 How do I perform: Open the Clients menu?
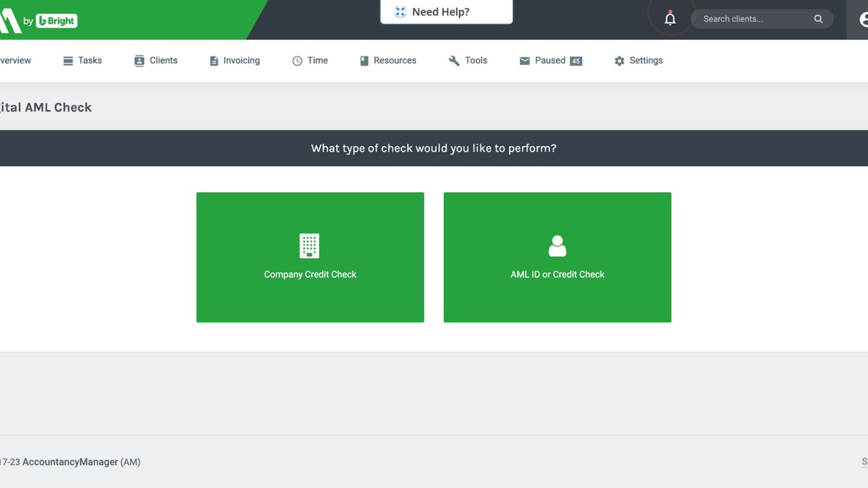pos(156,61)
